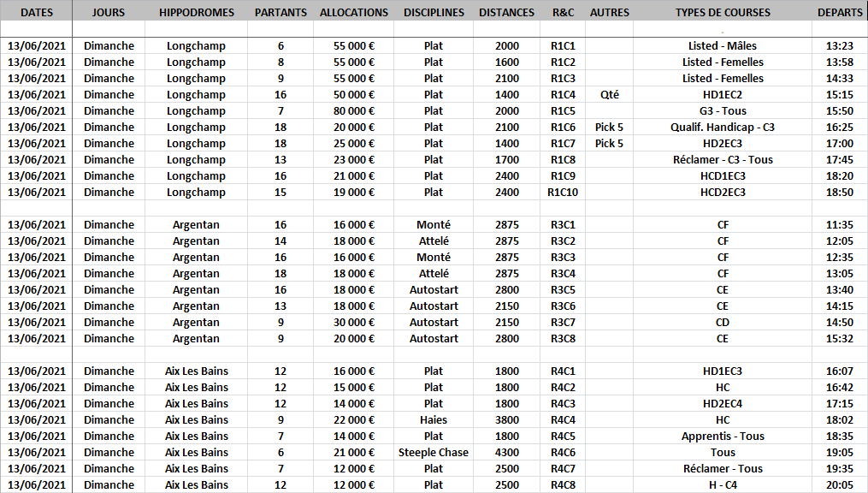Select the AUTRES column header
868x493 pixels.
pyautogui.click(x=610, y=12)
